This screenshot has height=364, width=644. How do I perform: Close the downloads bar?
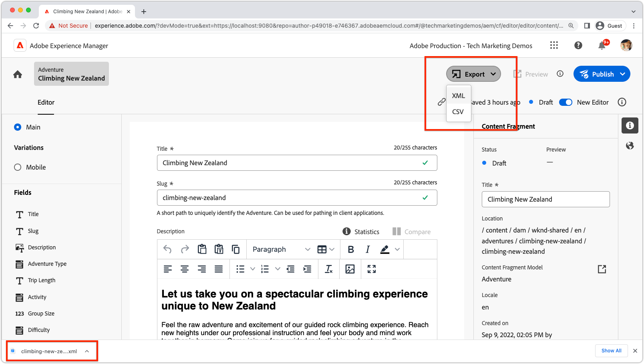(x=635, y=351)
